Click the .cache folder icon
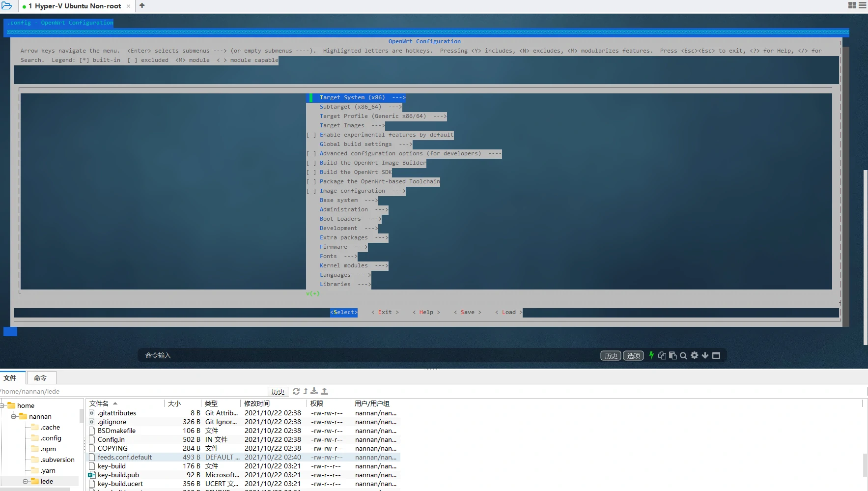This screenshot has height=491, width=868. coord(35,427)
